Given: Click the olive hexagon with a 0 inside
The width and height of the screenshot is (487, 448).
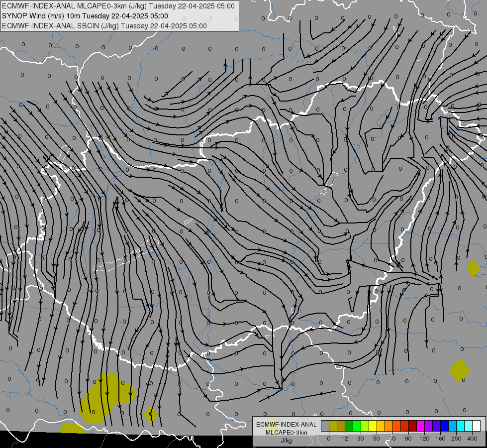Looking at the screenshot, I should pyautogui.click(x=460, y=370).
